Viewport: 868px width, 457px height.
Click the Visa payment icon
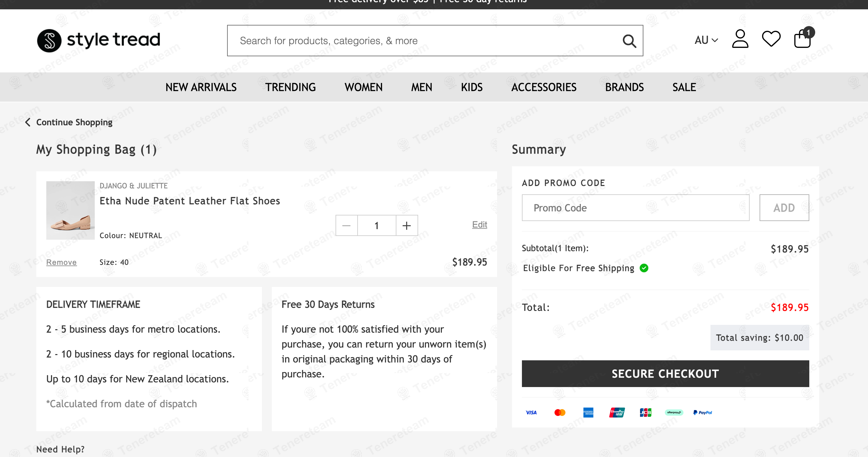pos(531,412)
